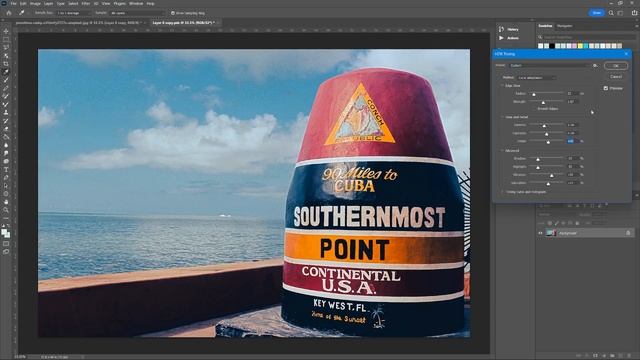Click the Home icon in options bar
This screenshot has width=640, height=360.
(x=9, y=13)
